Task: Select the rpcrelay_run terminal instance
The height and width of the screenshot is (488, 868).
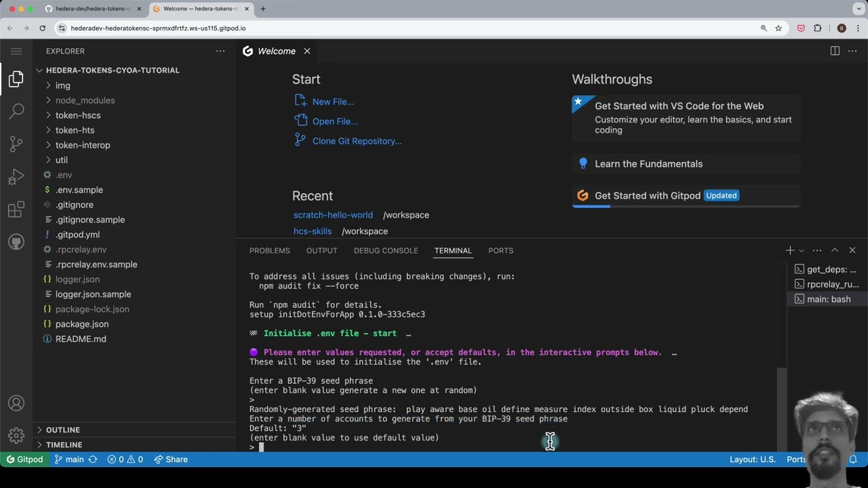Action: [826, 284]
